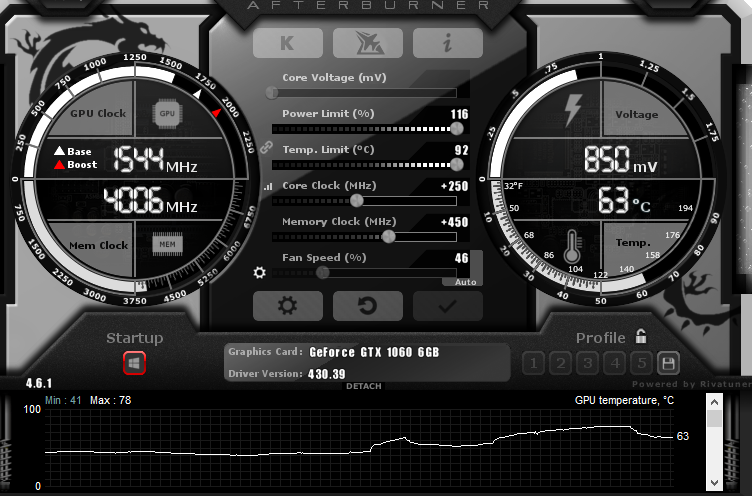Click the thermometer temperature icon
Screen dimensions: 752x496
click(572, 247)
